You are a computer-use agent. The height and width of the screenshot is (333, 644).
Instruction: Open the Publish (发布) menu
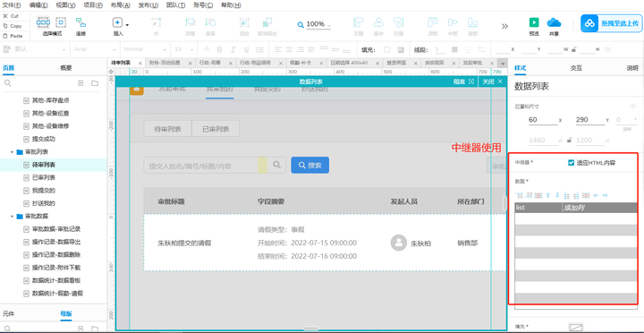[148, 5]
